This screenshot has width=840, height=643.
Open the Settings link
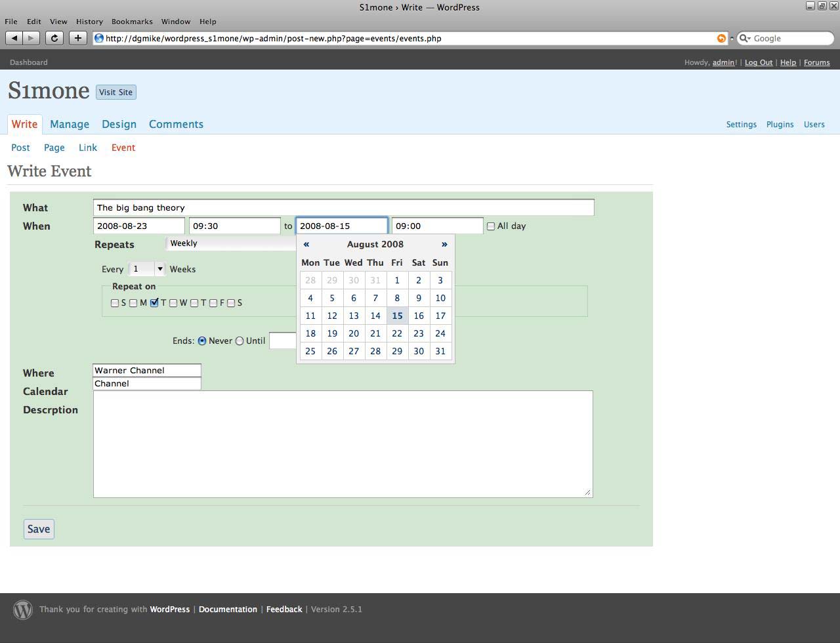point(742,124)
